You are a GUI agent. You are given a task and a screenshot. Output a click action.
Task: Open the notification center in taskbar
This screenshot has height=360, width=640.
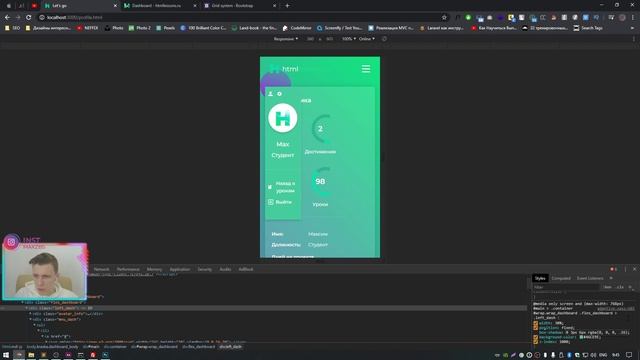[629, 355]
